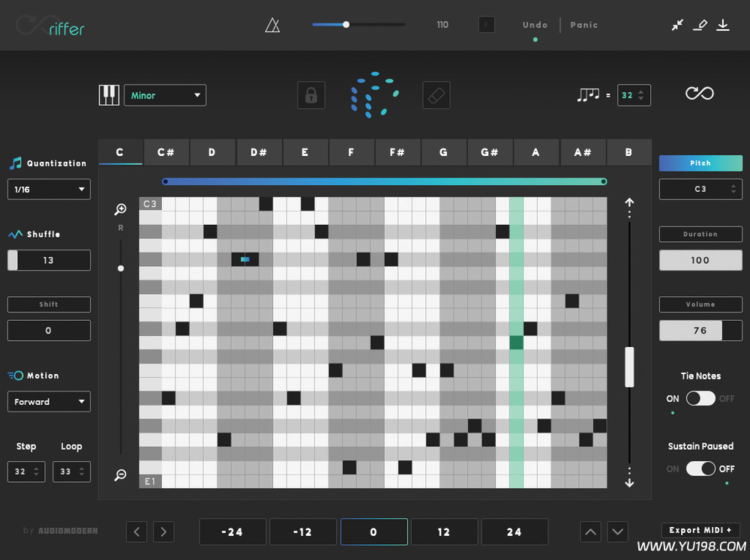Enable Tie Notes with its toggle switch
The width and height of the screenshot is (750, 560).
coord(700,398)
